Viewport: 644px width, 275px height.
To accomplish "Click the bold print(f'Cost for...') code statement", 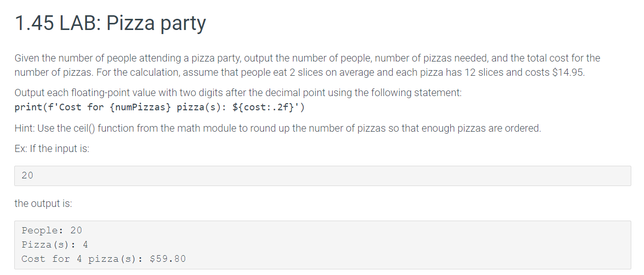I will pyautogui.click(x=160, y=107).
